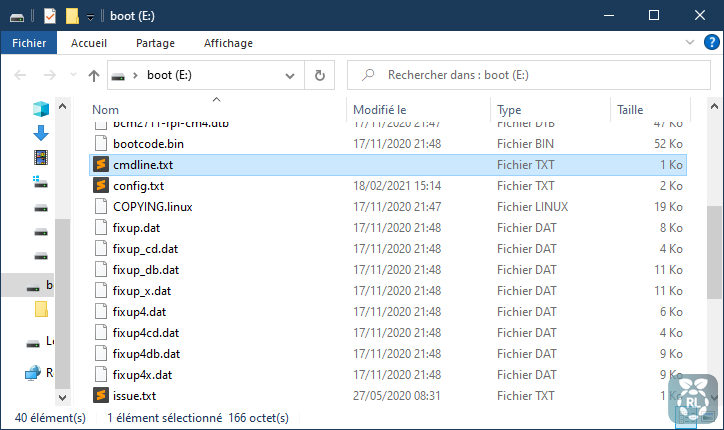The image size is (724, 430).
Task: Click the Properties checkmark quick access icon
Action: point(49,16)
